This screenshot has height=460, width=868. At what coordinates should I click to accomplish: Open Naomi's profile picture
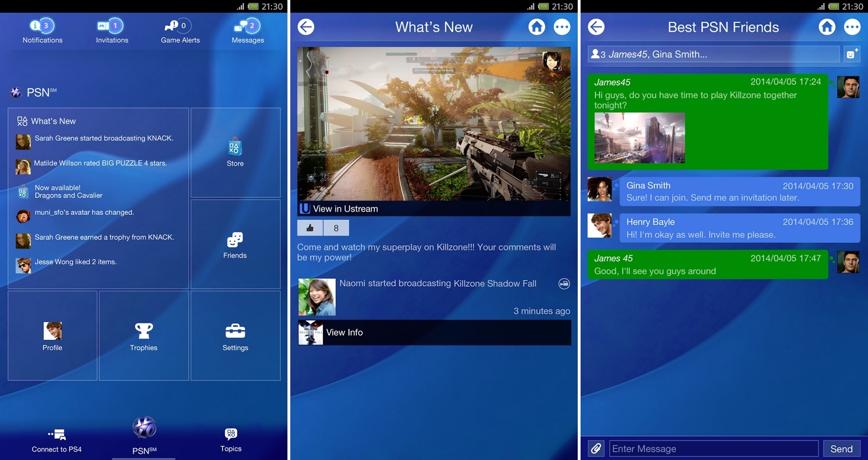(317, 297)
